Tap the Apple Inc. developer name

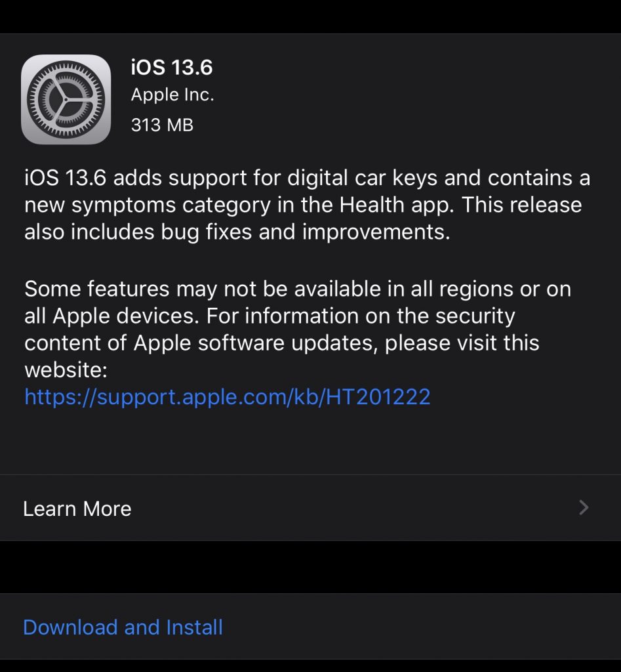[172, 95]
